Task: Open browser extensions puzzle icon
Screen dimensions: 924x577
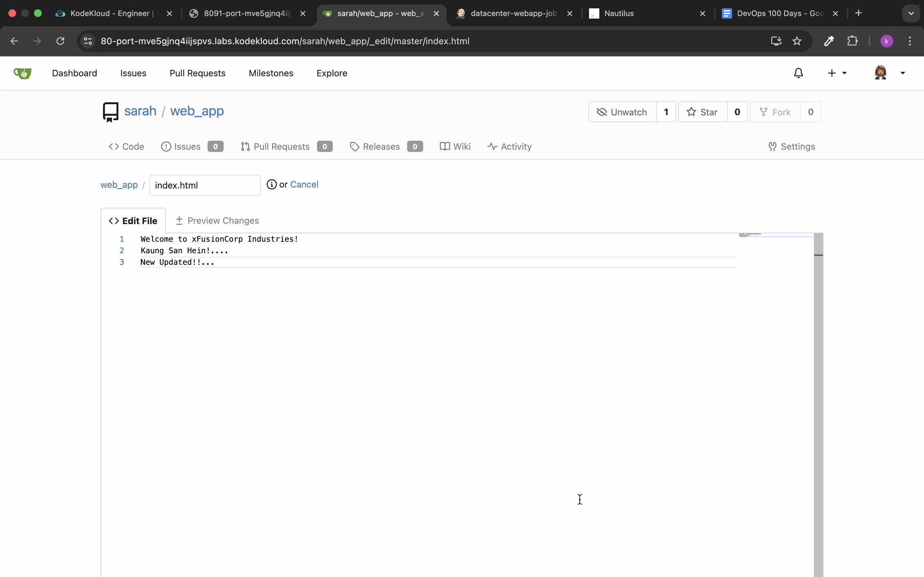Action: pyautogui.click(x=852, y=41)
